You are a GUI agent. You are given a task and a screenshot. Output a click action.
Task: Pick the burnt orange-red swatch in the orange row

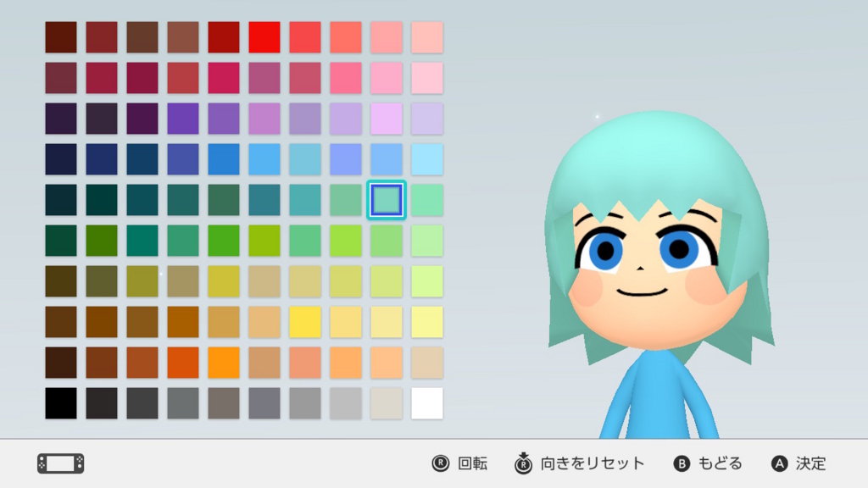[183, 363]
